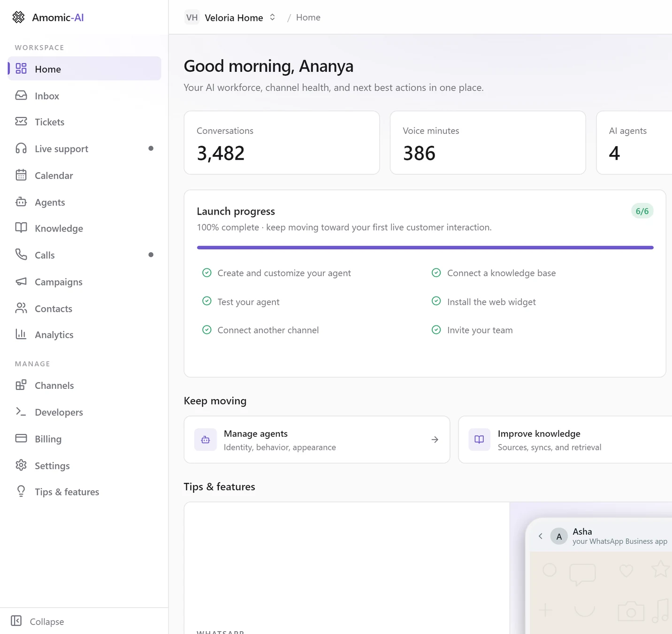The image size is (672, 634).
Task: Click the VH workspace avatar
Action: pos(192,17)
